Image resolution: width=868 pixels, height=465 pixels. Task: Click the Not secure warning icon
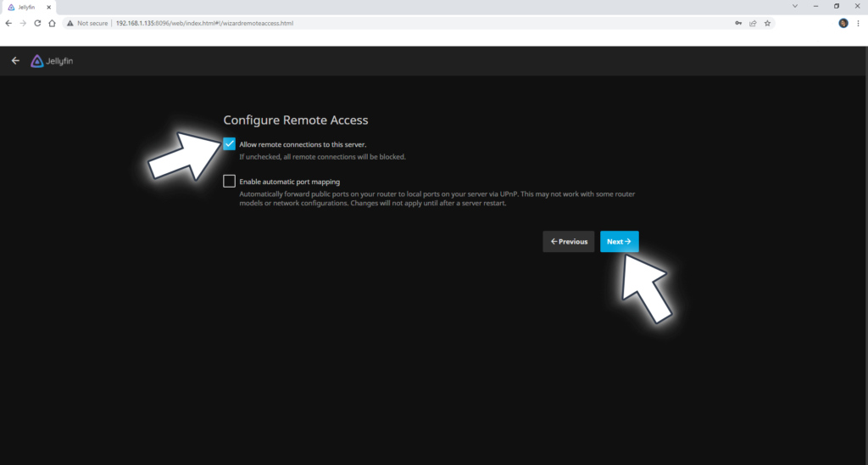click(x=70, y=23)
